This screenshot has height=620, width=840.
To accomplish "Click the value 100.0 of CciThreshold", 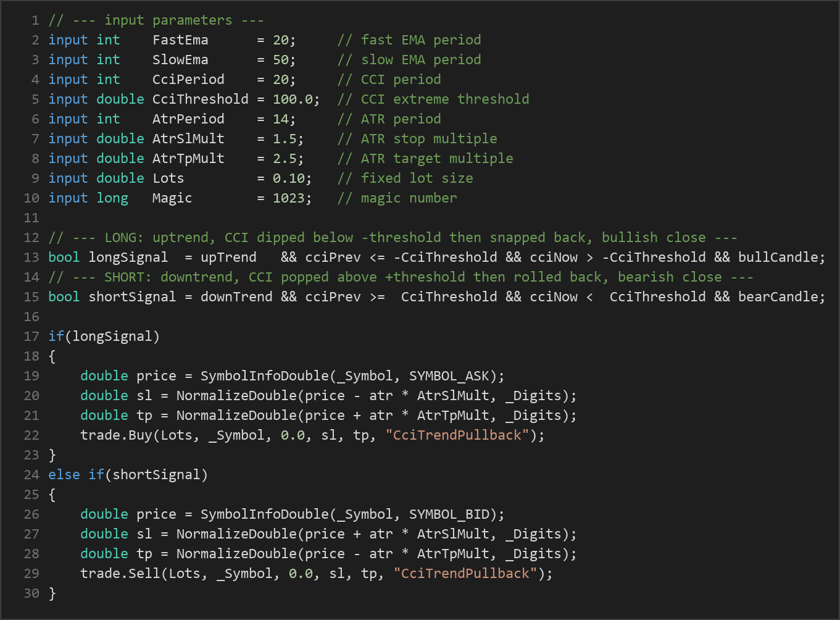I will (x=293, y=99).
